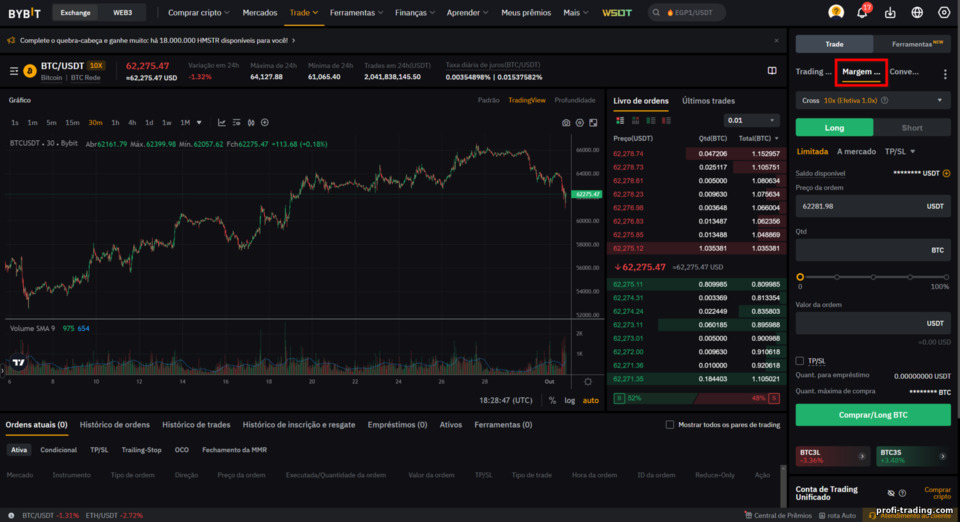Screen dimensions: 960x522
Task: Enable the TP/SL checkbox
Action: click(x=800, y=360)
